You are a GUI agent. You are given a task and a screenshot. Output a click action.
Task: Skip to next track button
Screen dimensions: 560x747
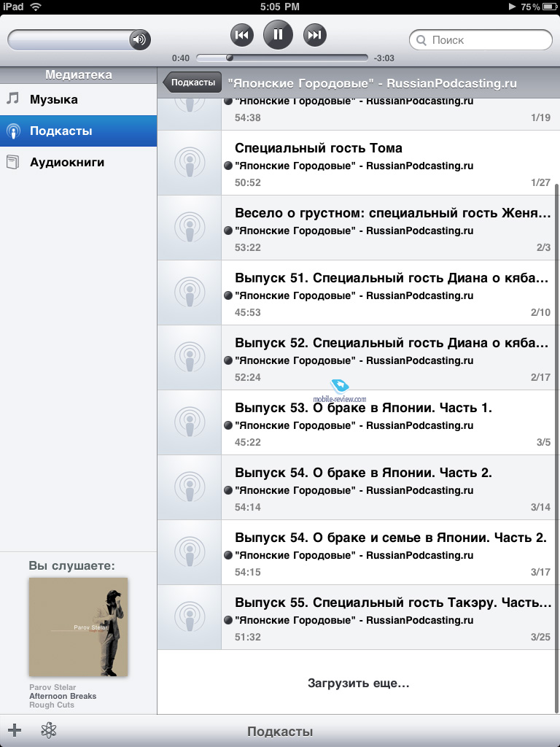315,35
